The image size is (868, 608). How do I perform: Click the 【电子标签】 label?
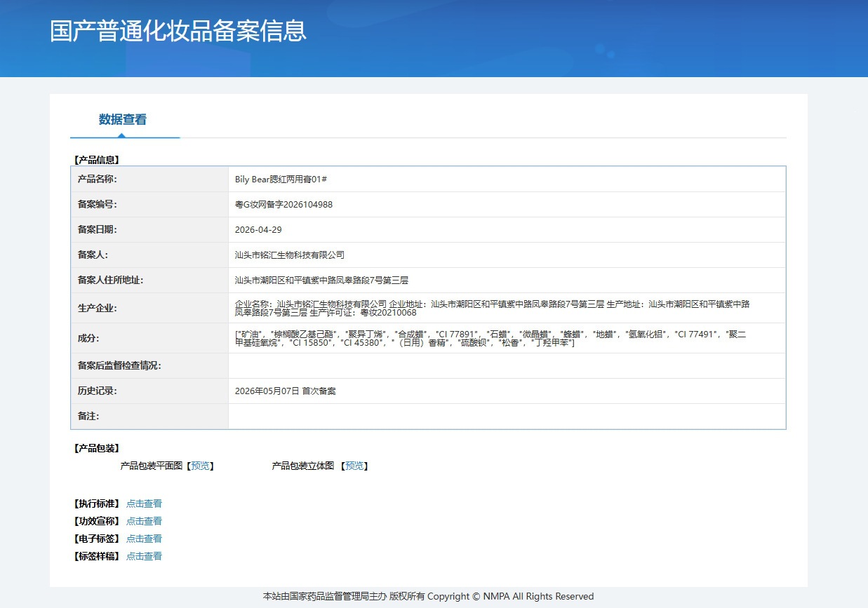(x=97, y=539)
